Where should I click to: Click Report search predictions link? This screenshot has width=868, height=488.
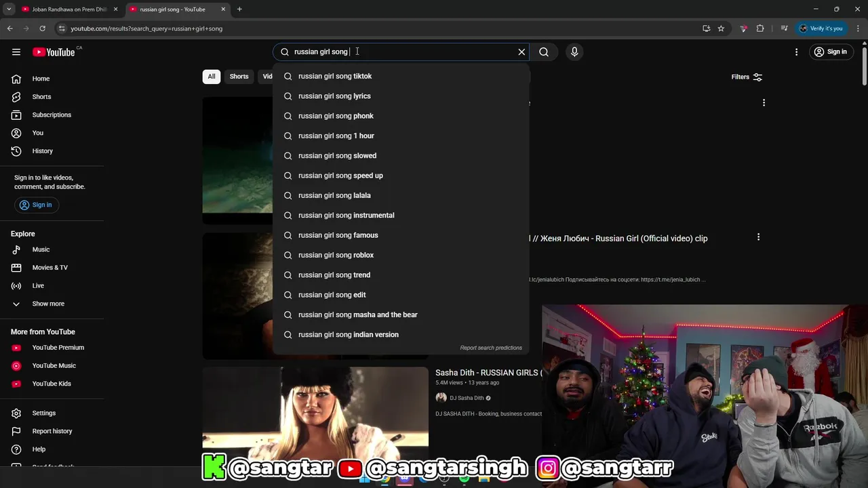pos(491,348)
